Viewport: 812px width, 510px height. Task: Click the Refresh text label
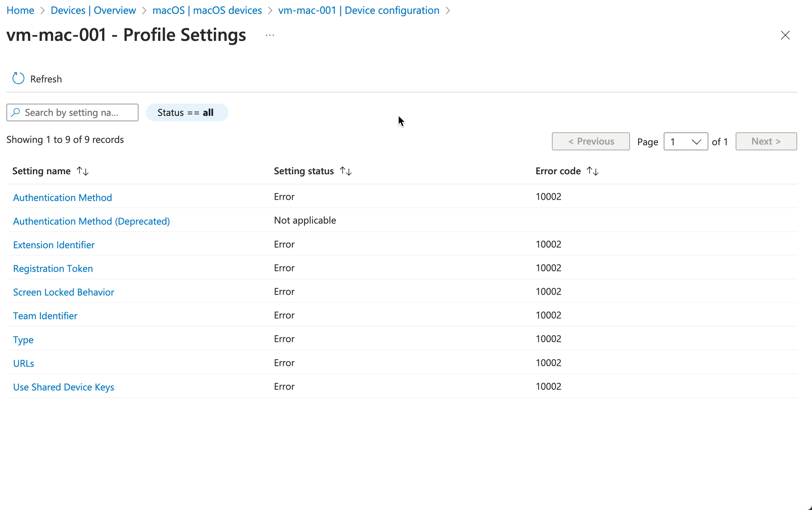click(x=46, y=79)
